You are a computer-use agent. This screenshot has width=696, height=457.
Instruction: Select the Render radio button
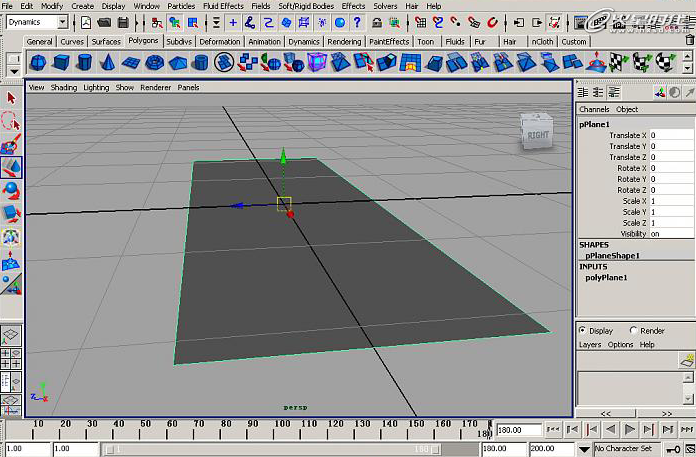[633, 331]
